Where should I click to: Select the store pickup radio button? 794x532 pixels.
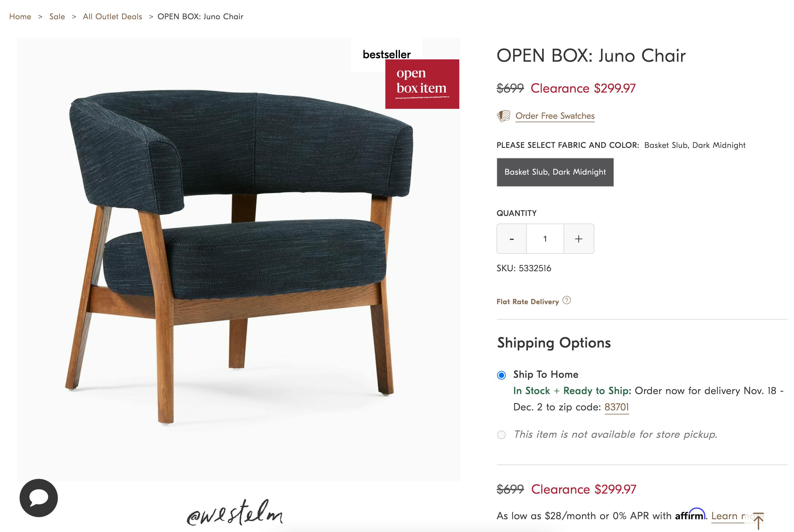501,435
